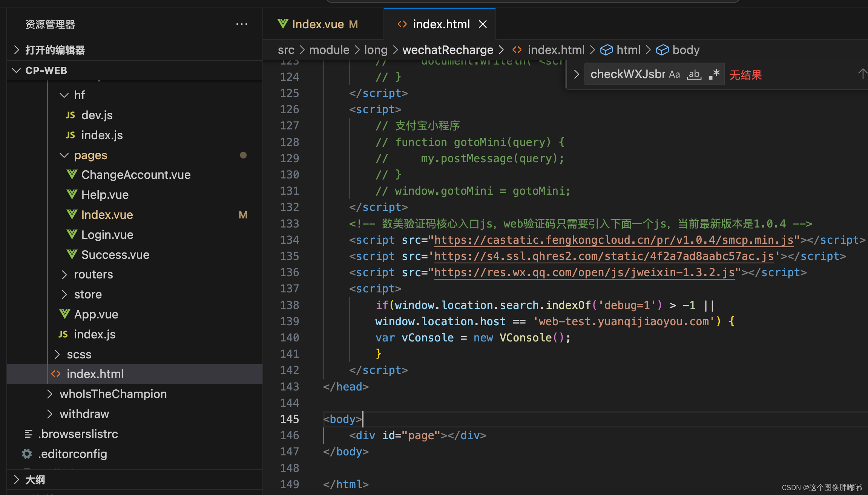Click the jweixin-1.3.2.js URL link
The width and height of the screenshot is (868, 495).
click(584, 272)
